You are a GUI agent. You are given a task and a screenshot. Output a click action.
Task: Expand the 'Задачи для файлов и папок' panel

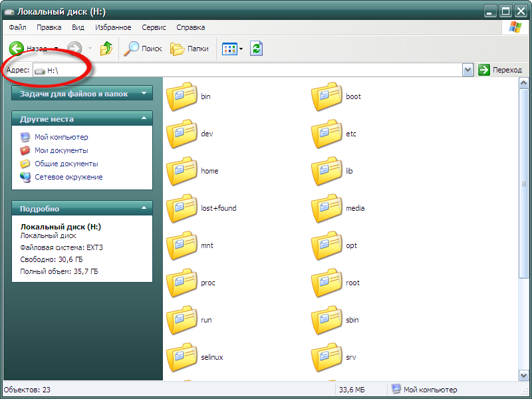click(x=144, y=94)
